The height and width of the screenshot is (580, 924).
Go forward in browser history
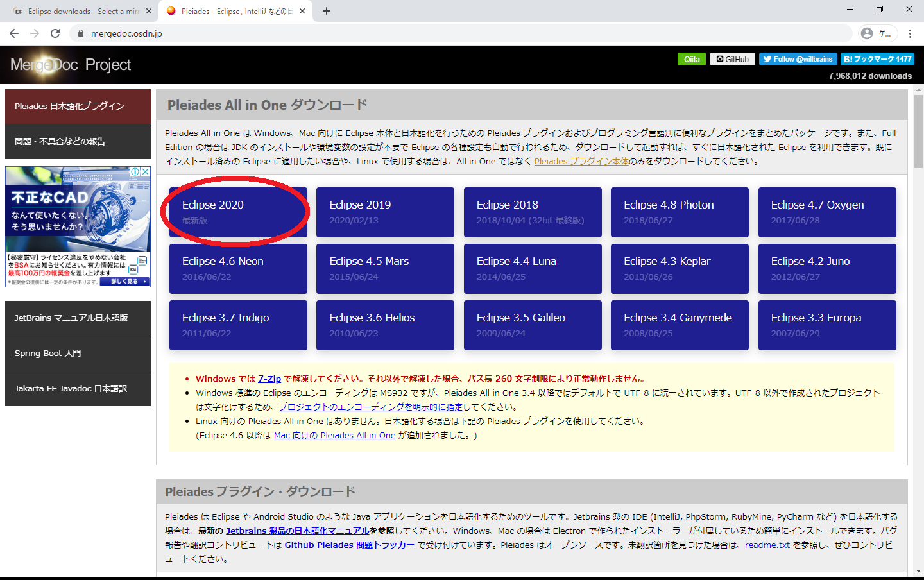pyautogui.click(x=35, y=33)
